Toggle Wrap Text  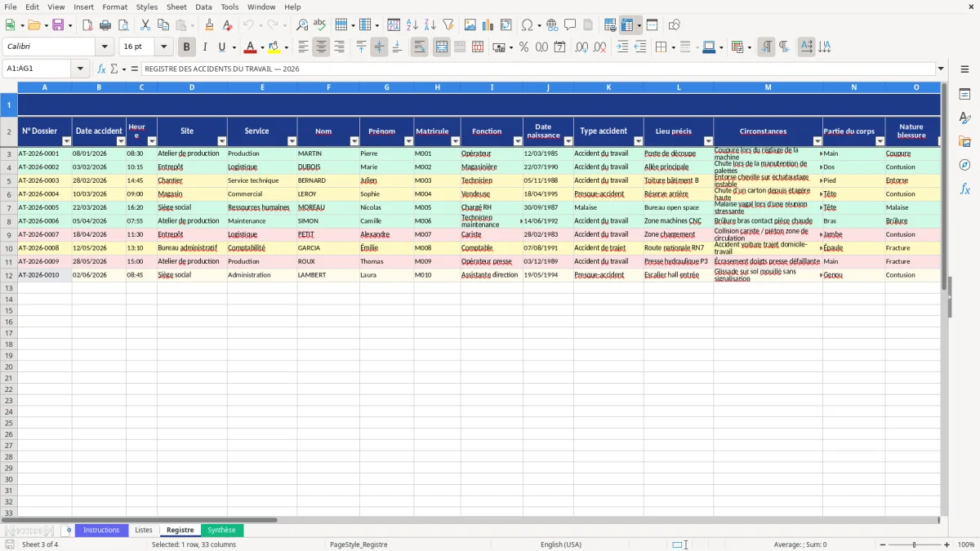pyautogui.click(x=420, y=47)
